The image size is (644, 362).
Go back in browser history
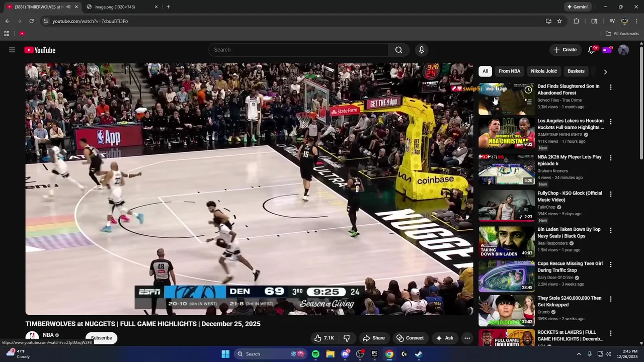click(x=7, y=21)
